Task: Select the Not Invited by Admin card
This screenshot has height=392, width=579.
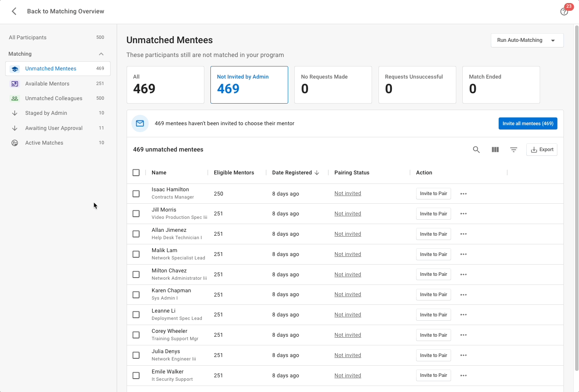Action: [249, 85]
